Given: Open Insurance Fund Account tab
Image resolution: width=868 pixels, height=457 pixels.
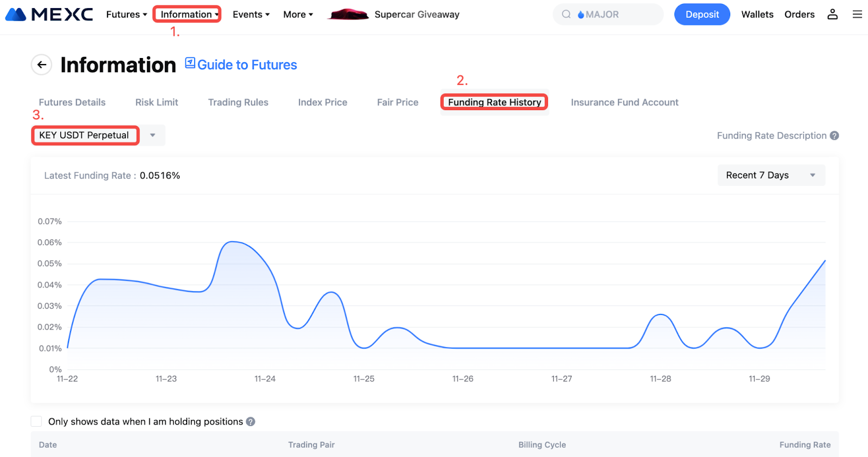Looking at the screenshot, I should click(x=624, y=102).
